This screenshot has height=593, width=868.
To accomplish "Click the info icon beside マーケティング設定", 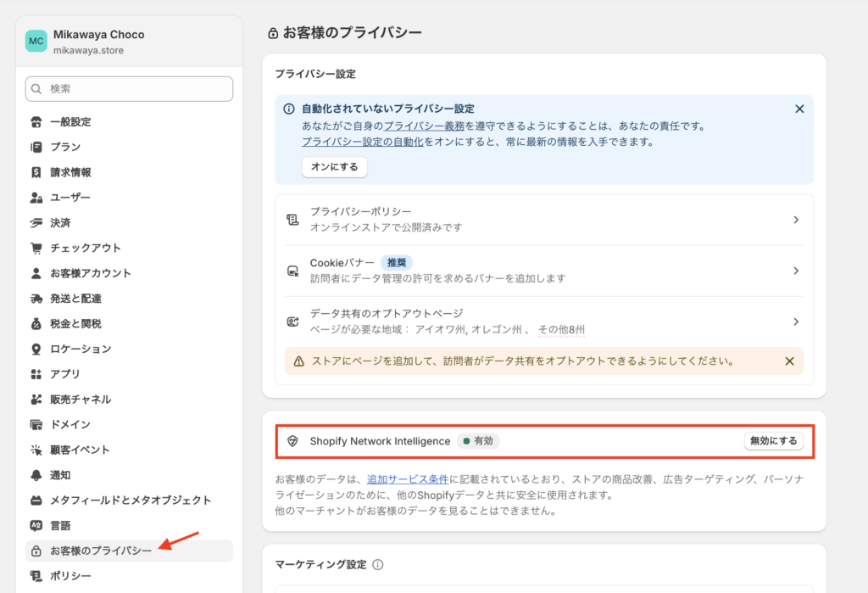I will pos(378,565).
